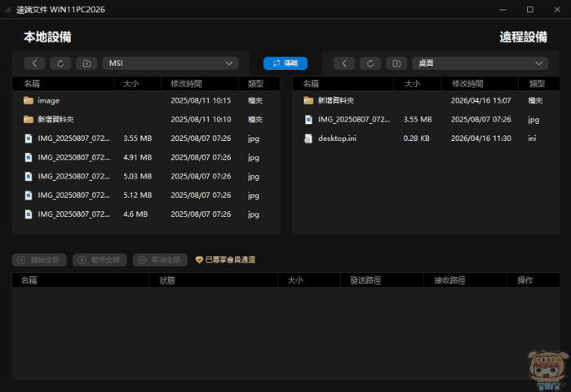
Task: Pause all transfers with 暫停全部
Action: (100, 260)
